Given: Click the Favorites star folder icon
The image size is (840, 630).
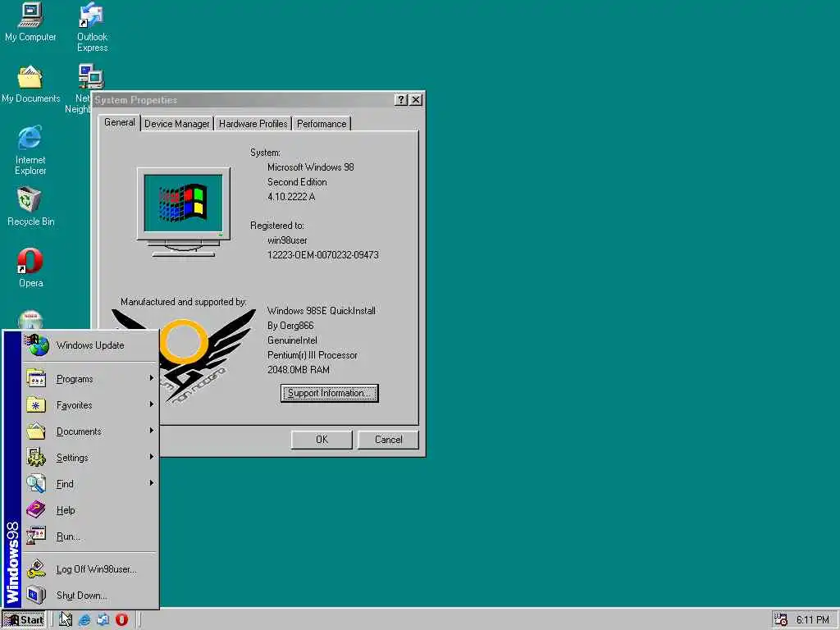Looking at the screenshot, I should (x=36, y=404).
